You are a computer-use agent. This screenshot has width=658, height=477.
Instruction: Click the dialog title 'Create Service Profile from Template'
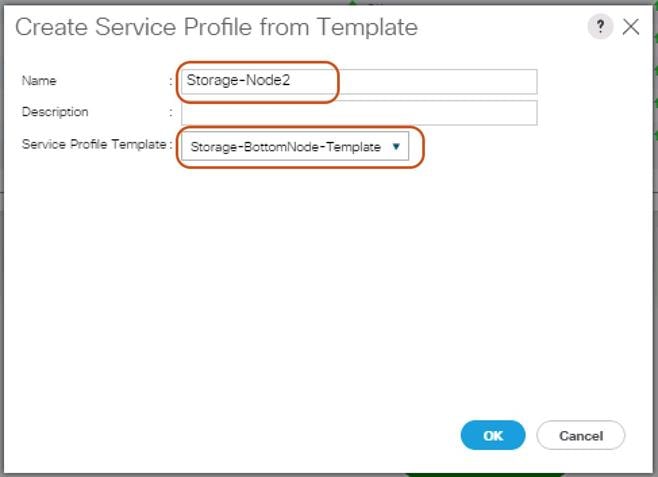click(216, 27)
